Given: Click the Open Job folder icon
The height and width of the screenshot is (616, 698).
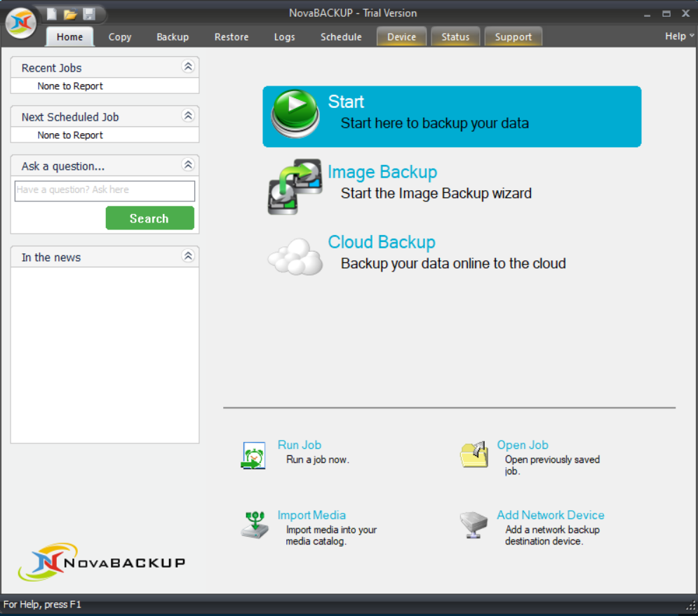Looking at the screenshot, I should pos(474,455).
